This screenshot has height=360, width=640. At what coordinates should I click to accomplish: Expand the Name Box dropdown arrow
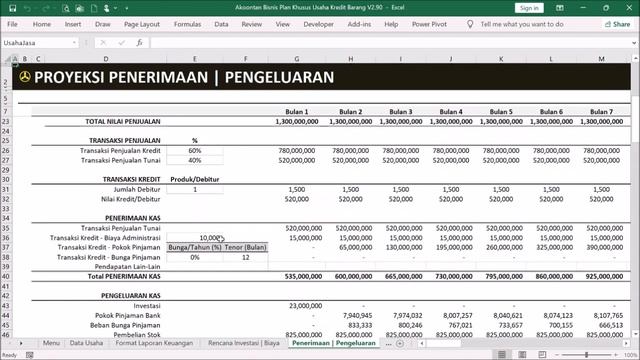click(x=74, y=42)
